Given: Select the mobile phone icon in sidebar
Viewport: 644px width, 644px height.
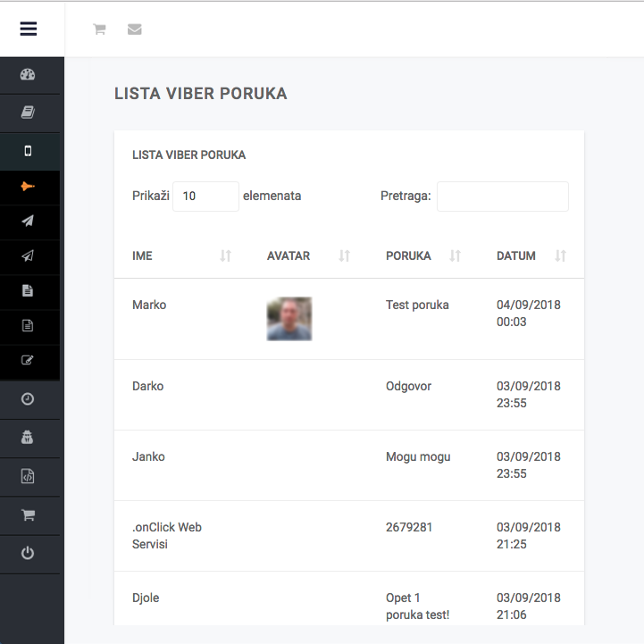Looking at the screenshot, I should pyautogui.click(x=28, y=151).
